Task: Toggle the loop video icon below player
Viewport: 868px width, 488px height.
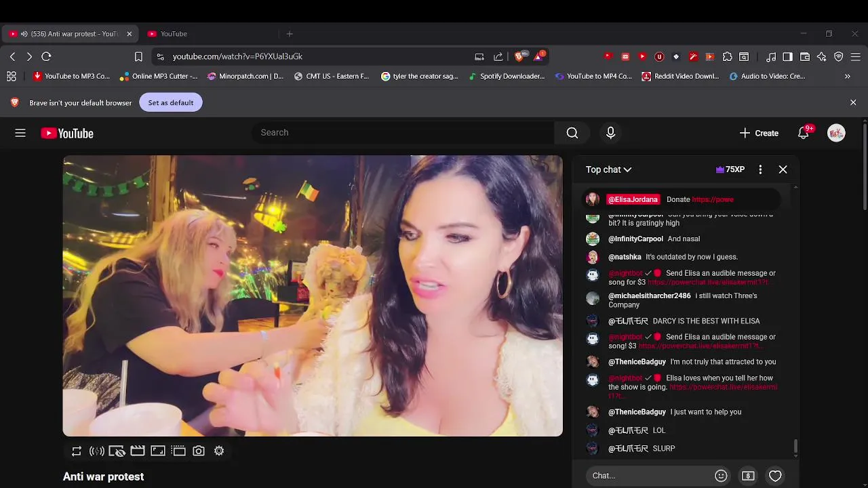Action: coord(77,451)
